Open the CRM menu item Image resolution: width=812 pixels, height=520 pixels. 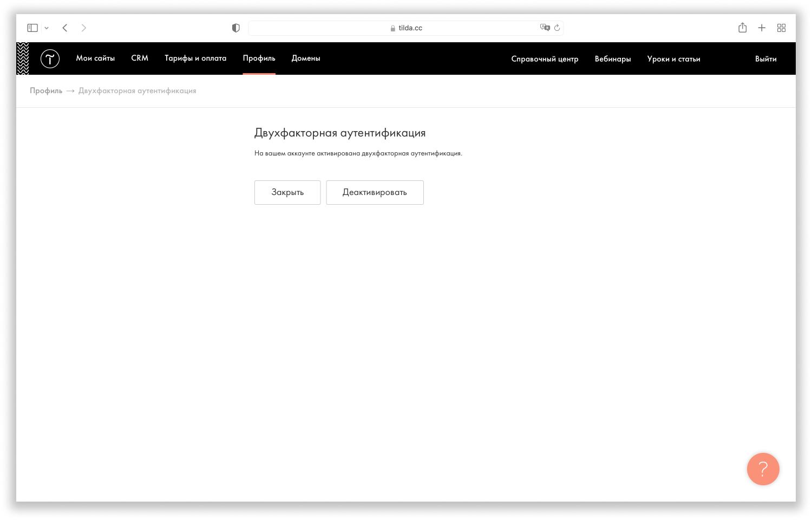[140, 58]
